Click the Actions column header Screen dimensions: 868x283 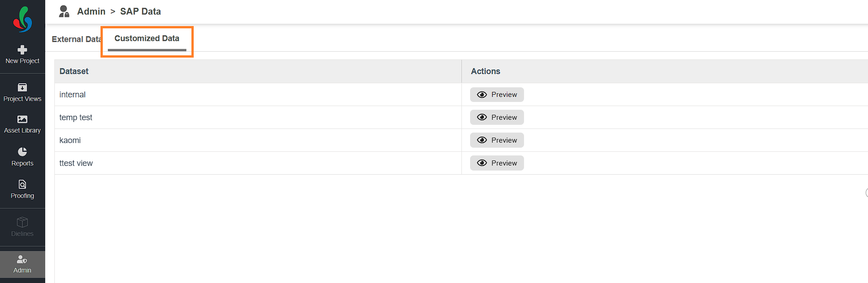point(485,71)
